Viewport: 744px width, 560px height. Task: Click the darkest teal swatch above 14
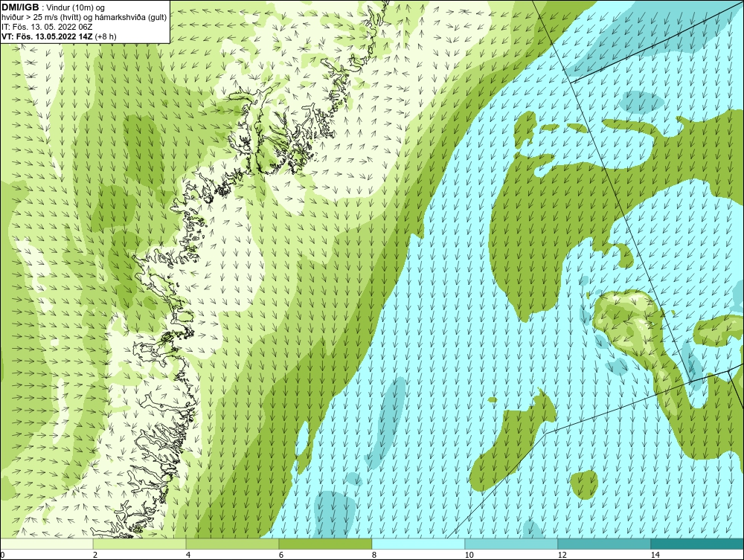pos(698,544)
